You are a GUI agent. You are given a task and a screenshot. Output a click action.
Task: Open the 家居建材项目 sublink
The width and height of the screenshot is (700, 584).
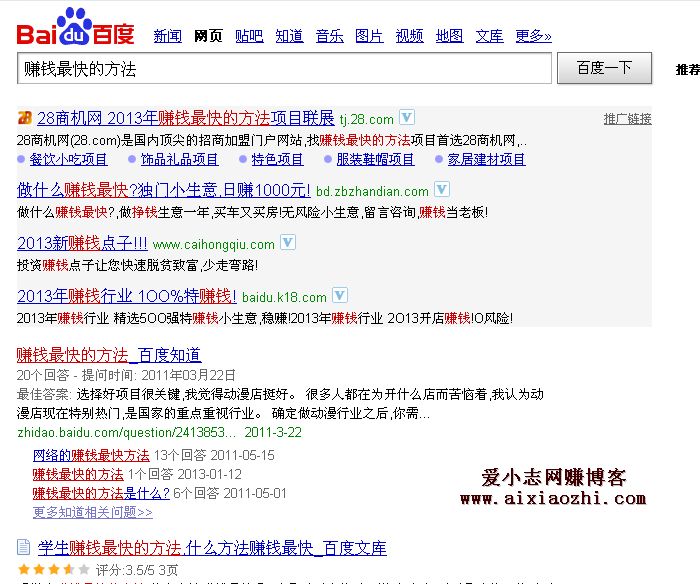click(487, 159)
